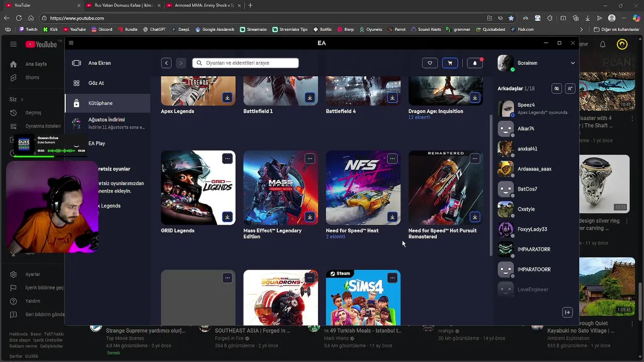Open more options on the blank game tile
Viewport: 644px width, 362px height.
click(x=227, y=278)
